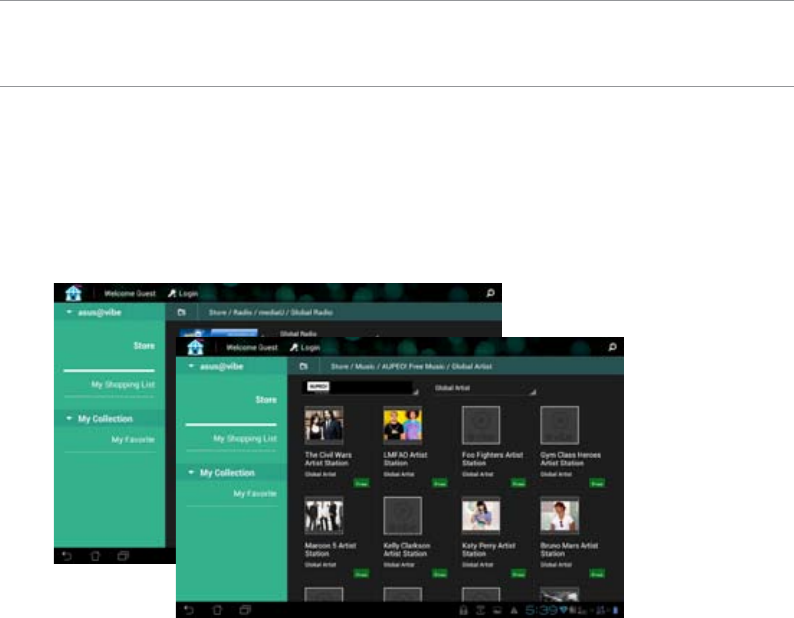Tap the recent apps icon in the back window
The height and width of the screenshot is (618, 794).
click(123, 556)
